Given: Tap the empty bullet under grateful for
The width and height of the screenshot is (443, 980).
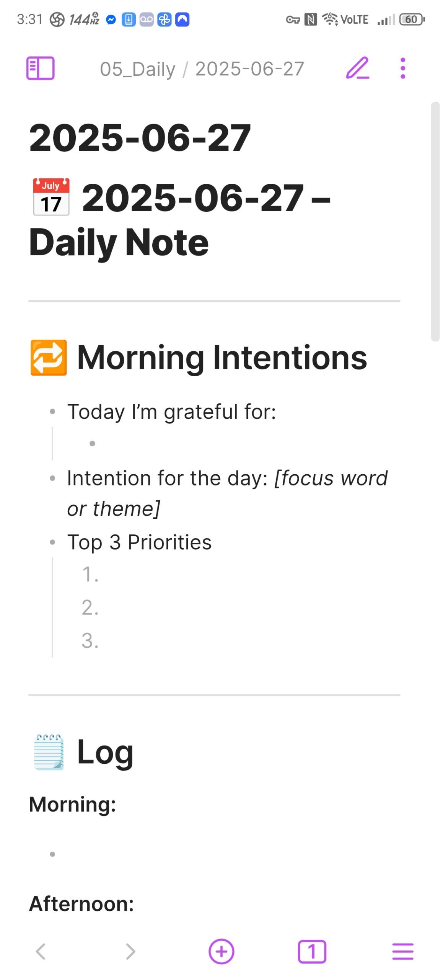Looking at the screenshot, I should tap(93, 444).
